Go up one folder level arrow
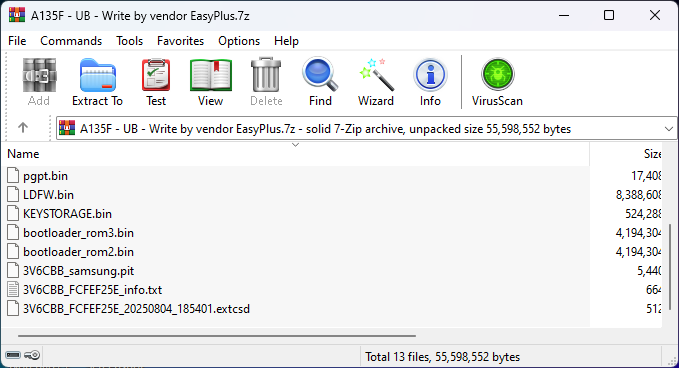This screenshot has width=679, height=368. [x=23, y=128]
